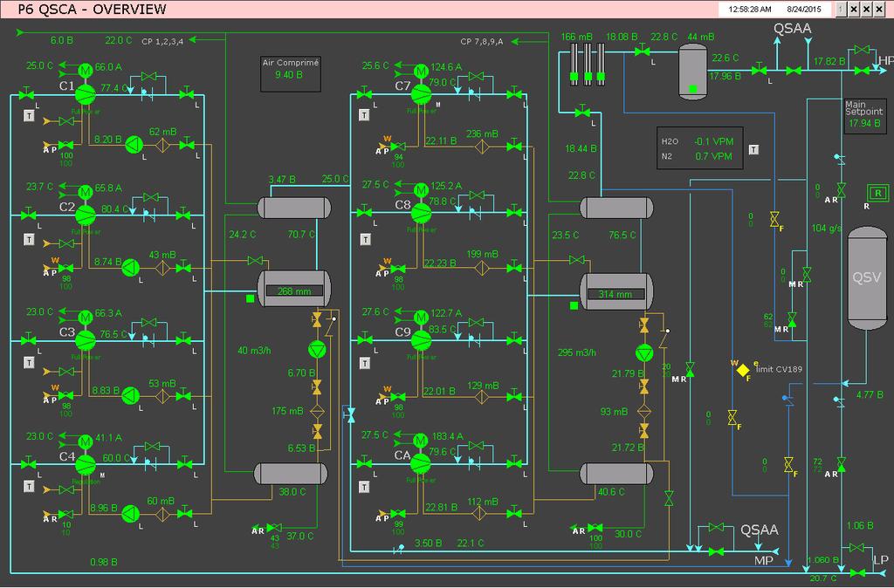Open the QSV storage vessel

coord(867,278)
